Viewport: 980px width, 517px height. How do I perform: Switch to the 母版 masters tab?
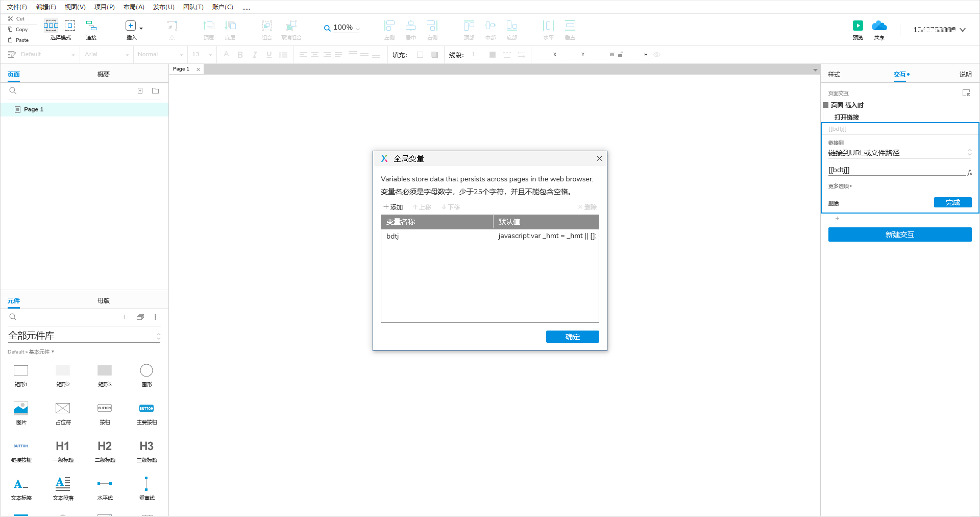[x=104, y=301]
